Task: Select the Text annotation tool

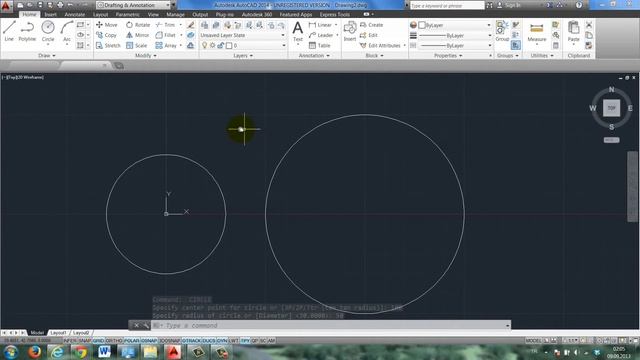Action: (x=298, y=32)
